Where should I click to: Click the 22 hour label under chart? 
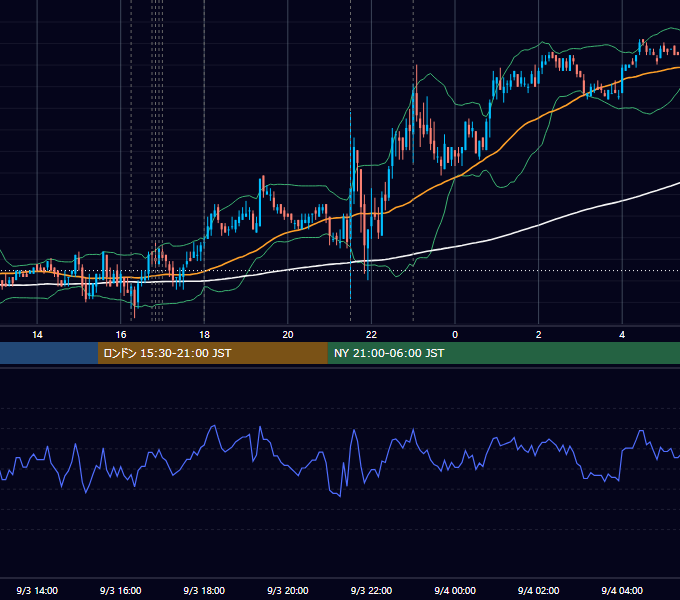(x=371, y=335)
